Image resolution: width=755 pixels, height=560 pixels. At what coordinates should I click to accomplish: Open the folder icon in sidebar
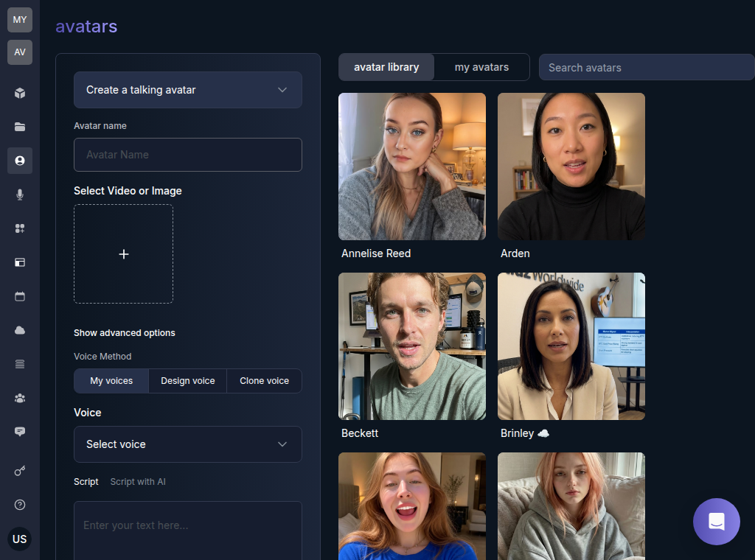[20, 127]
